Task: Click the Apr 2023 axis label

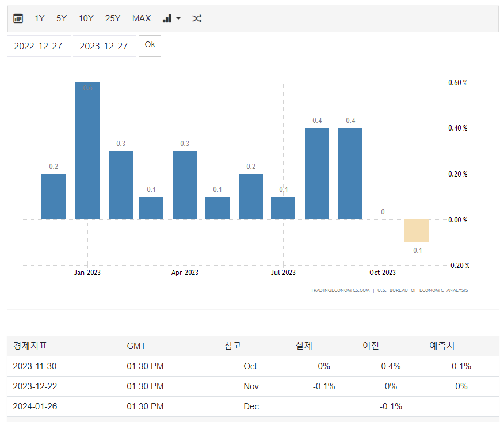Action: point(185,273)
